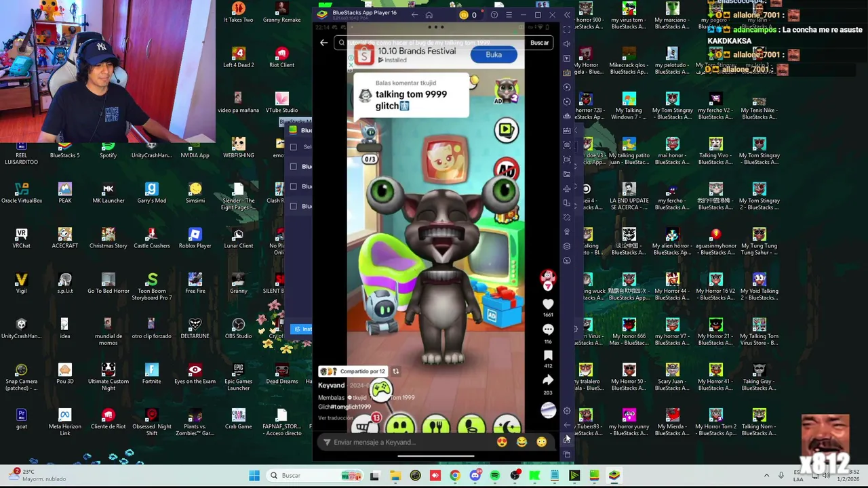Open File Explorer from taskbar
This screenshot has width=868, height=488.
click(x=395, y=476)
